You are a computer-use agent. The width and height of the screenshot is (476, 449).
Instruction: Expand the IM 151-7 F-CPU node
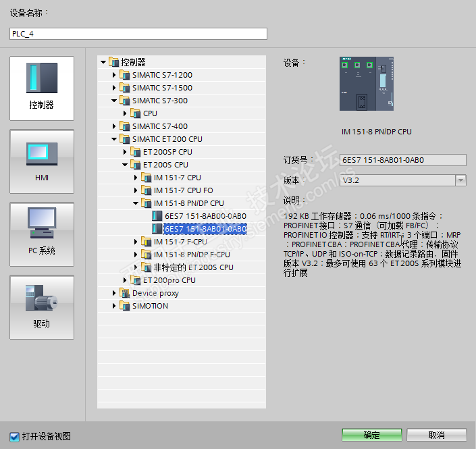136,242
